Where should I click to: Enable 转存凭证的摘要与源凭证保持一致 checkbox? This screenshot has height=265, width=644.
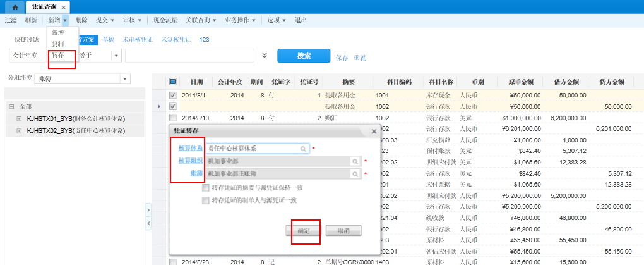[205, 188]
